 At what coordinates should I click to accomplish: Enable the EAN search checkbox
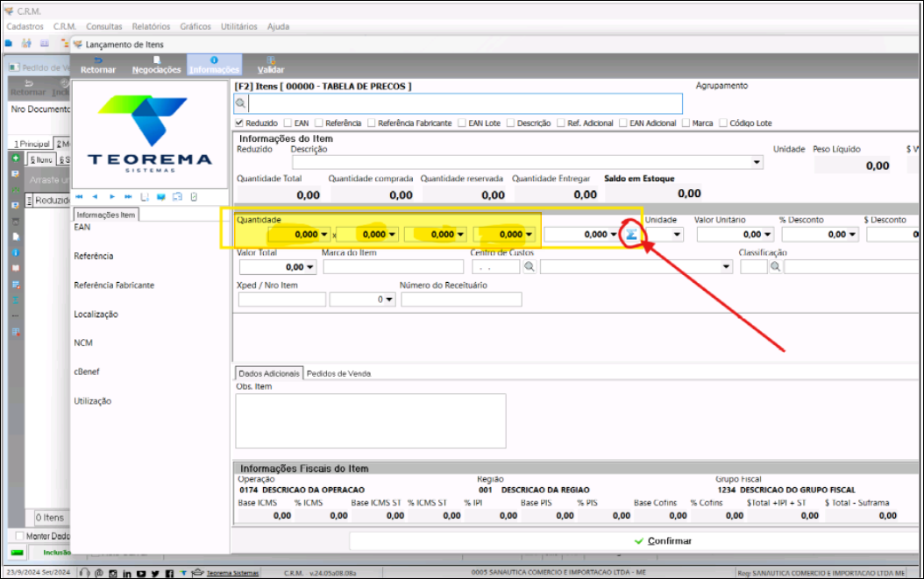[x=288, y=124]
